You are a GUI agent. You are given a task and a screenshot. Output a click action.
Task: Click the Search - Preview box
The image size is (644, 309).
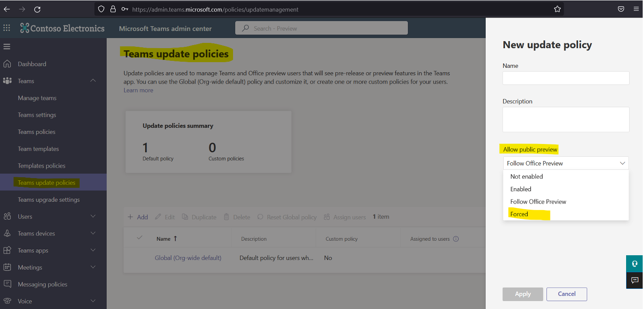click(x=321, y=28)
